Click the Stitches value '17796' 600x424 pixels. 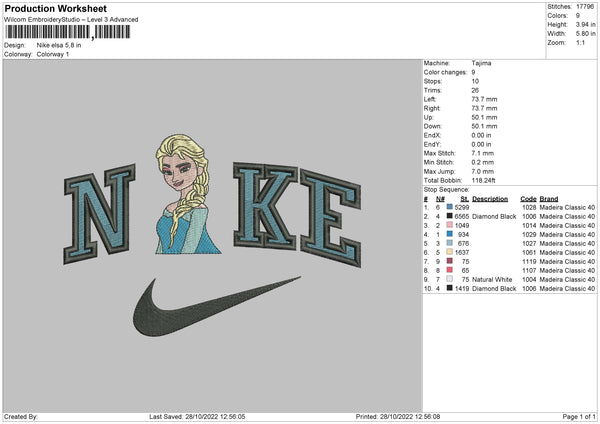[x=585, y=7]
